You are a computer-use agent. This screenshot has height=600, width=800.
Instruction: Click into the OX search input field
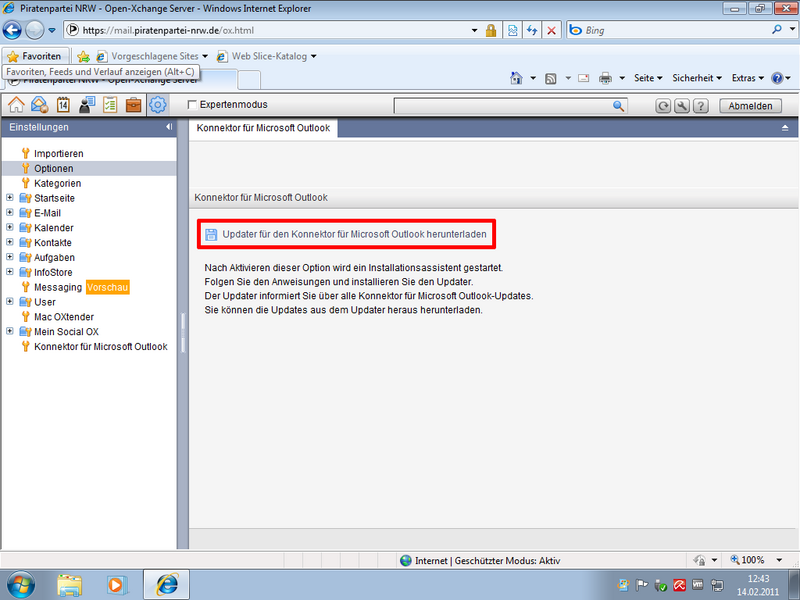[503, 106]
